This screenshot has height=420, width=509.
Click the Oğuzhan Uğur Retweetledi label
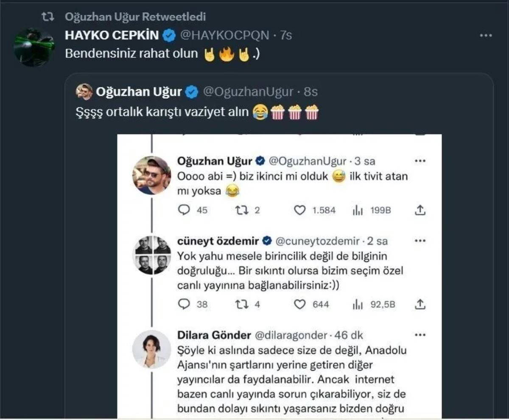click(x=135, y=17)
